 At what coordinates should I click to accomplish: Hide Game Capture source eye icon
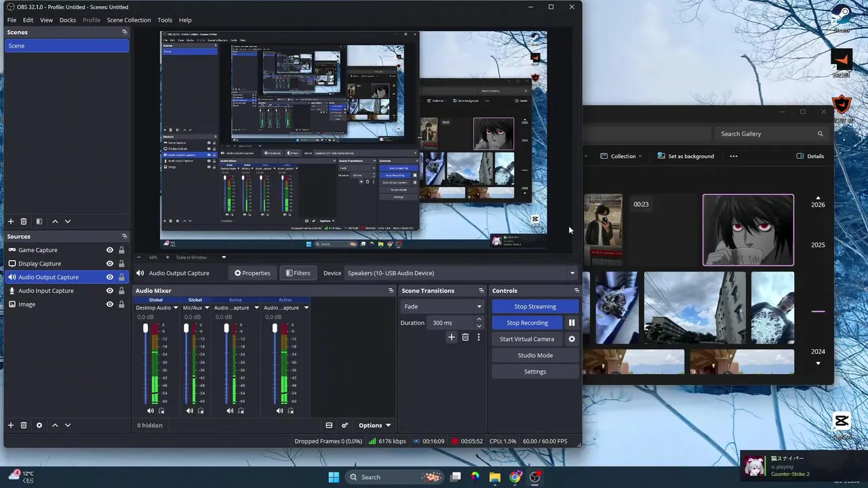click(110, 250)
